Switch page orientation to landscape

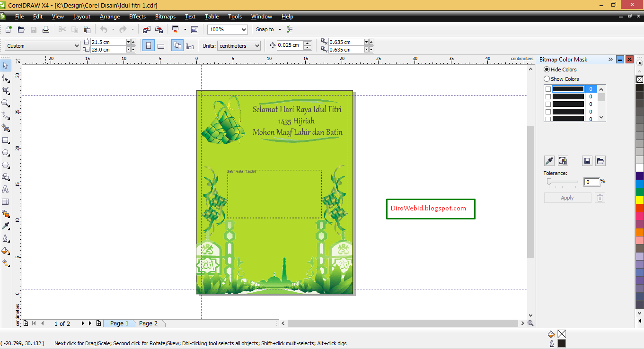coord(161,45)
